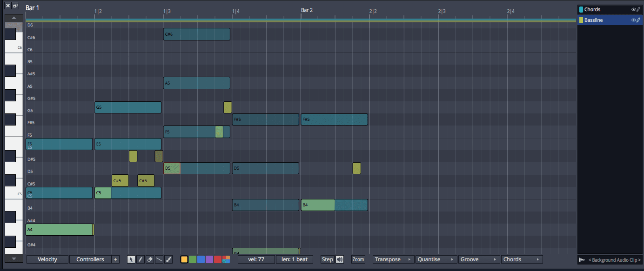Screen dimensions: 644x271
Task: Select the eraser tool
Action: point(149,259)
